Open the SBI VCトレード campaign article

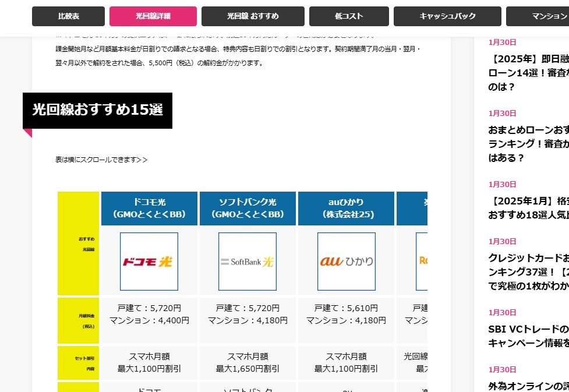[x=528, y=336]
